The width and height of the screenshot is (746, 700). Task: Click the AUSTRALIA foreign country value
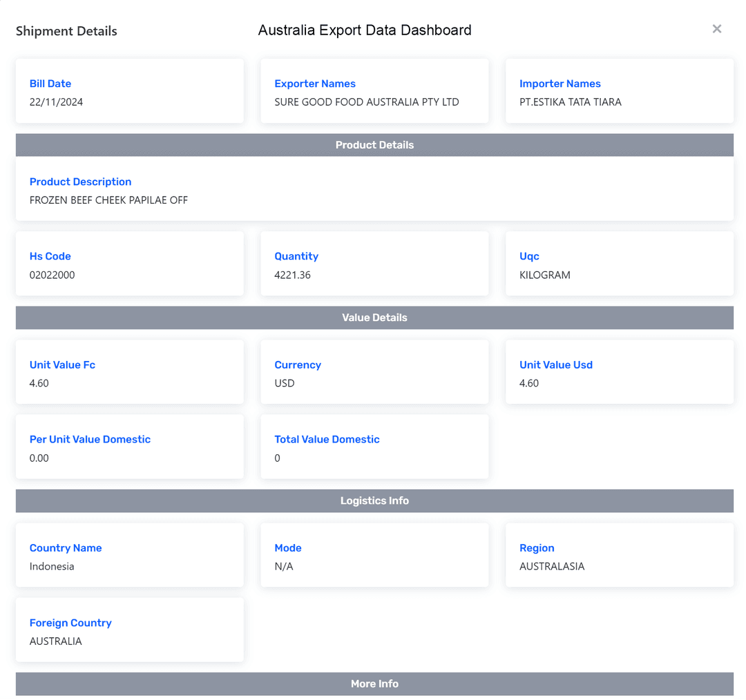pyautogui.click(x=55, y=641)
